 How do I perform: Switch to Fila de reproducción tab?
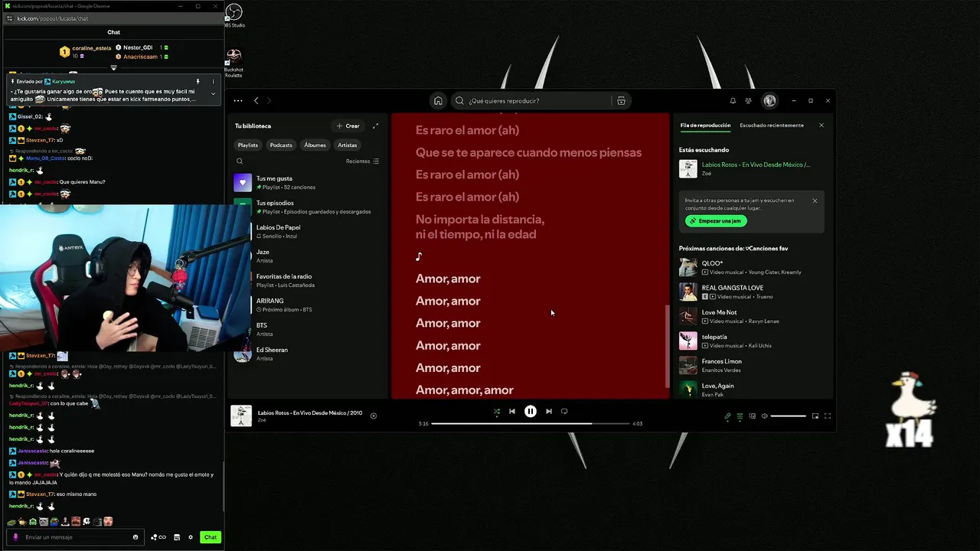[x=705, y=125]
